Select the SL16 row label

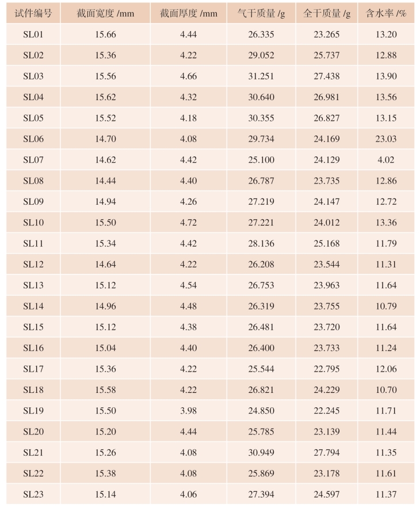coord(33,347)
